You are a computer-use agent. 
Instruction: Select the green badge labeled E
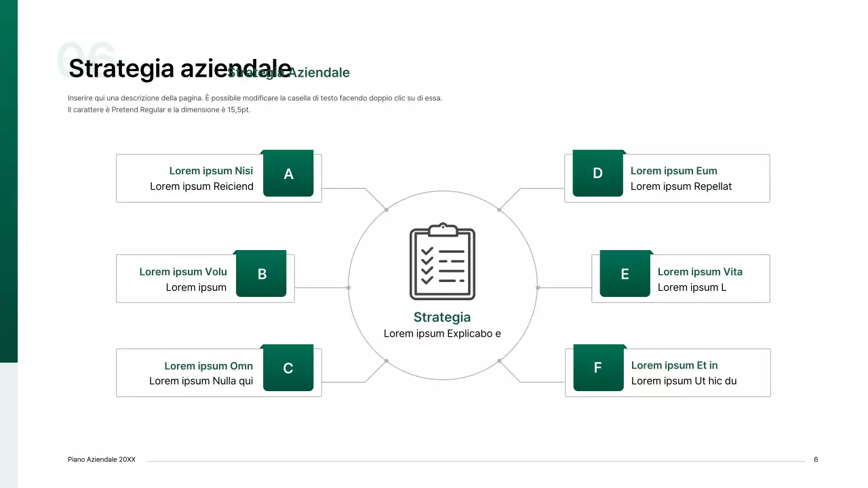pos(625,274)
